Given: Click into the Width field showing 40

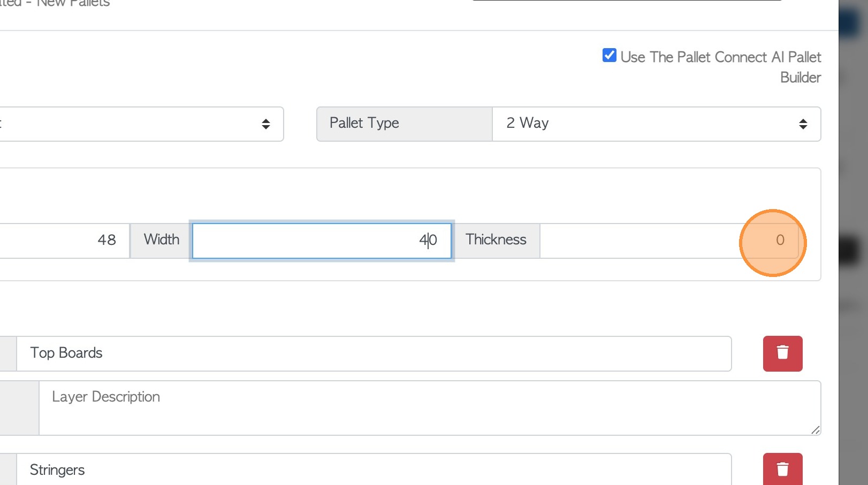Looking at the screenshot, I should 321,241.
